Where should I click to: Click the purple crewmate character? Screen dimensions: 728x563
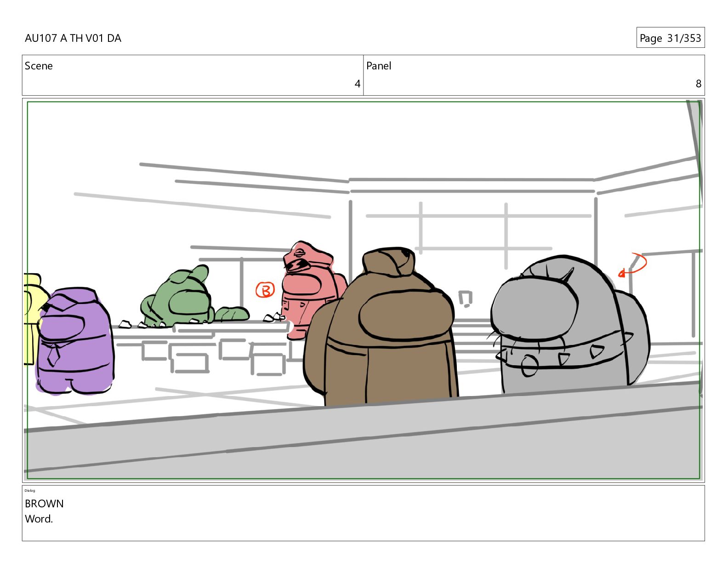75,341
